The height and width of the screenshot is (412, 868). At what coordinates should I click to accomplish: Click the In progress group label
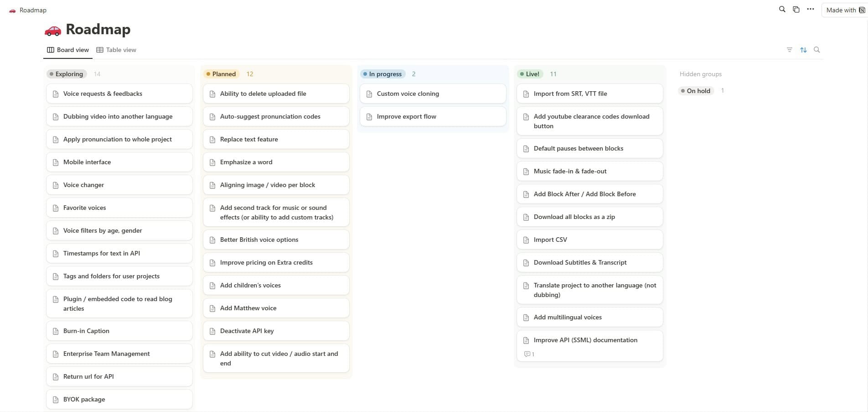[382, 74]
